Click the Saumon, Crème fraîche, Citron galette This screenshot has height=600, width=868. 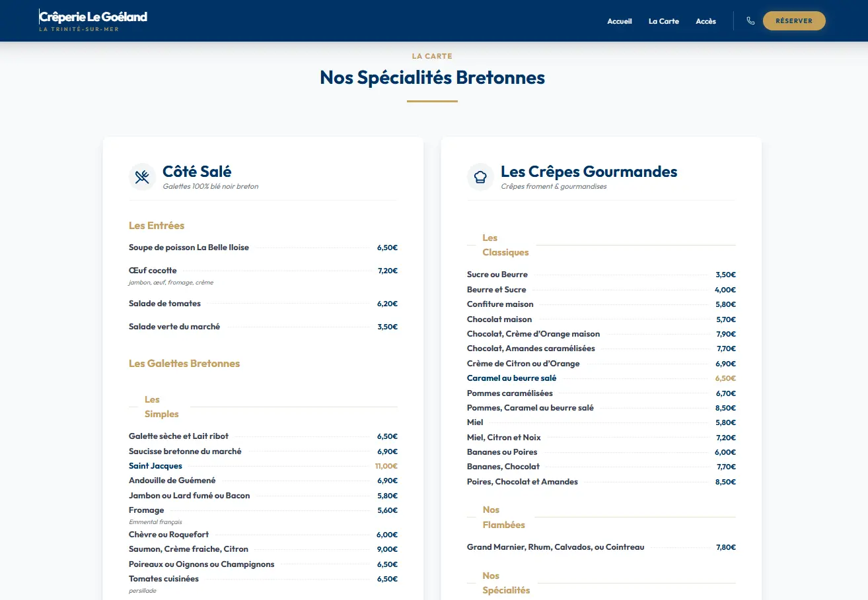pos(188,549)
